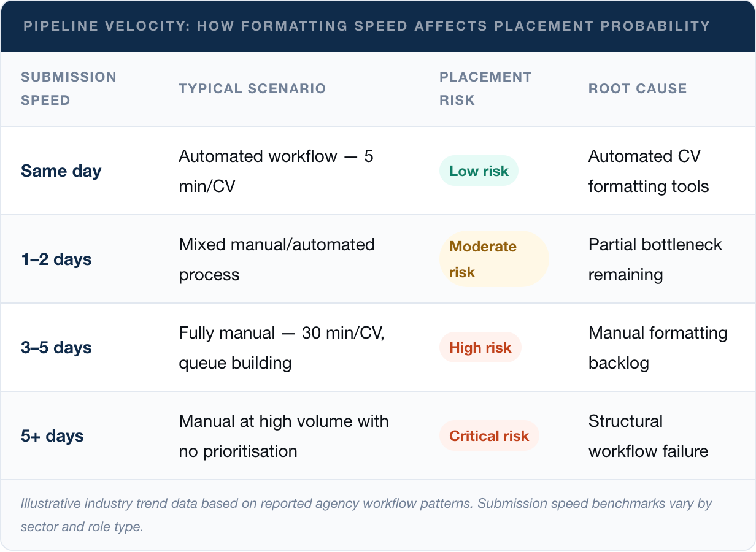Click the High risk badge
The image size is (756, 552).
[480, 348]
